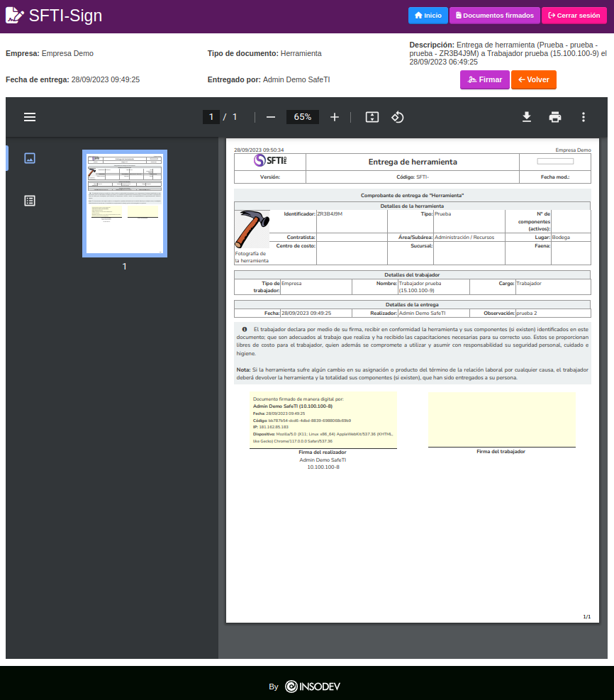614x700 pixels.
Task: Click the SFTI-Sign logo icon
Action: [x=15, y=16]
